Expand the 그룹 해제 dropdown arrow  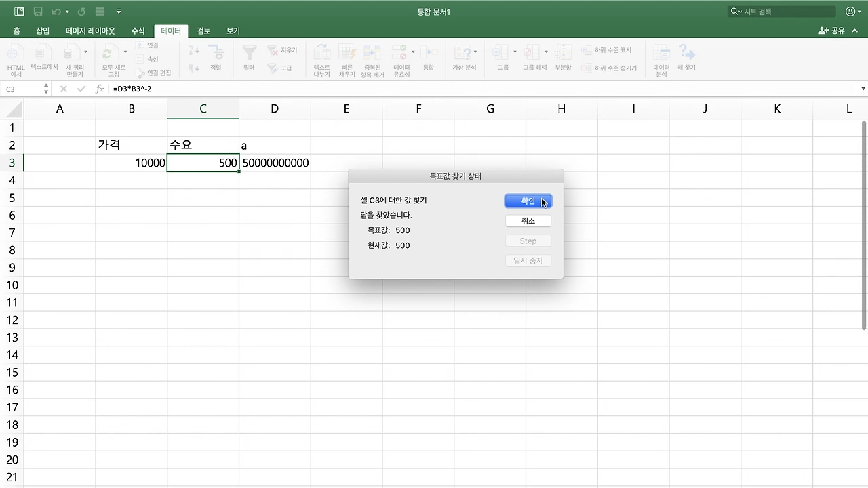pyautogui.click(x=547, y=52)
